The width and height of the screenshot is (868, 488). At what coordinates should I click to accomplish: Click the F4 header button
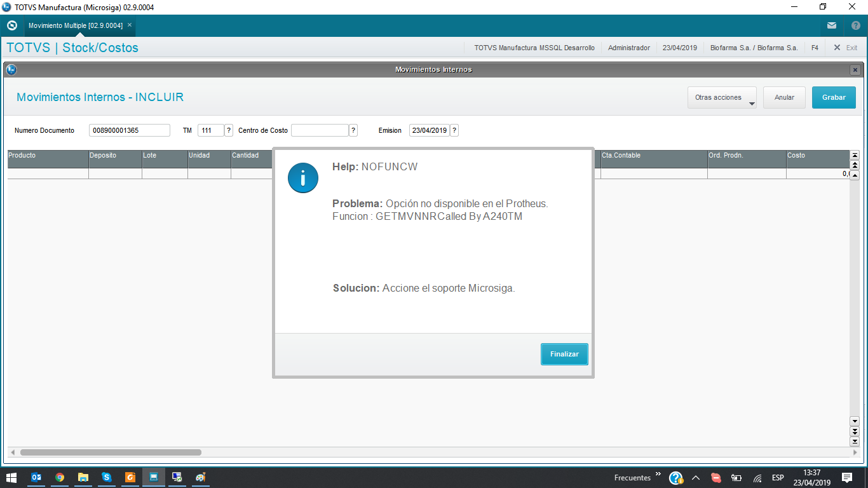815,48
